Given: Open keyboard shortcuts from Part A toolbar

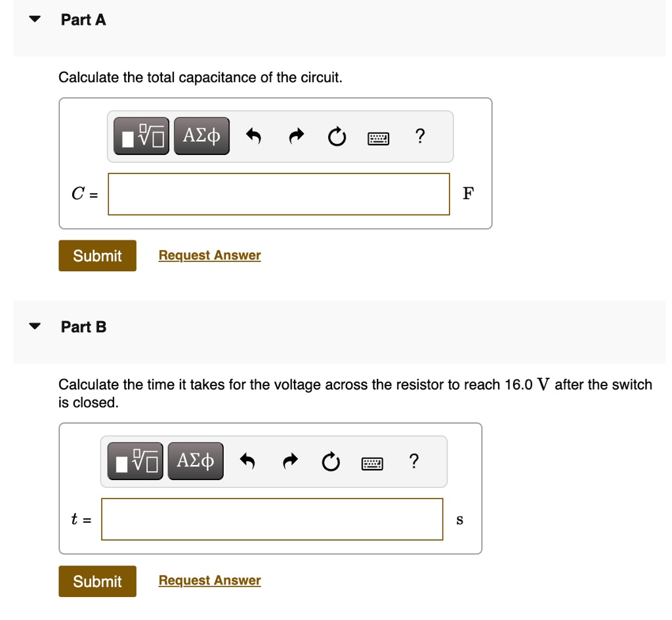Looking at the screenshot, I should tap(379, 137).
